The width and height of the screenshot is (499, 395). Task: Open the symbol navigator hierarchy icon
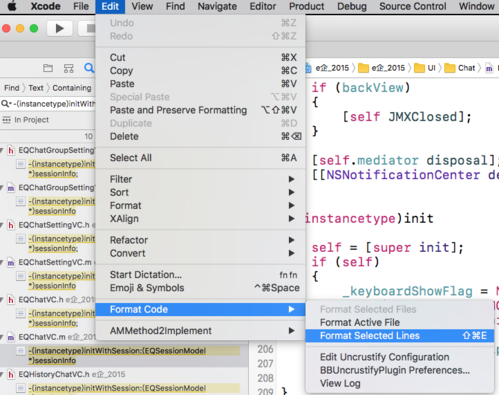(69, 68)
